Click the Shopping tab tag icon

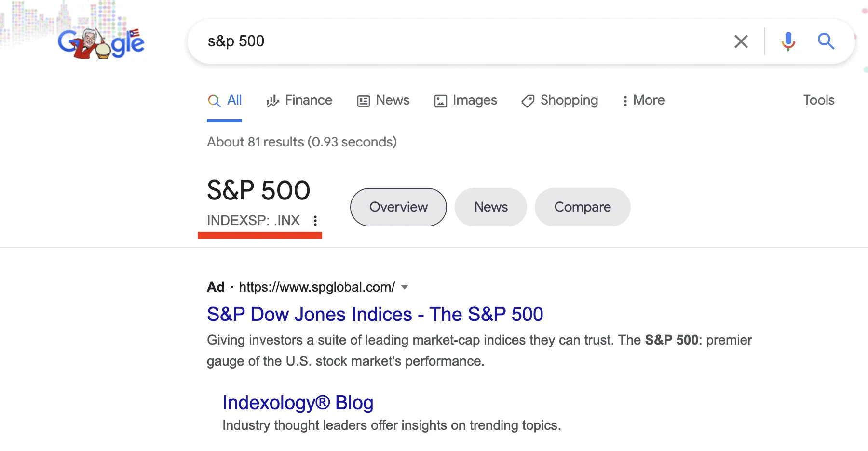[528, 101]
